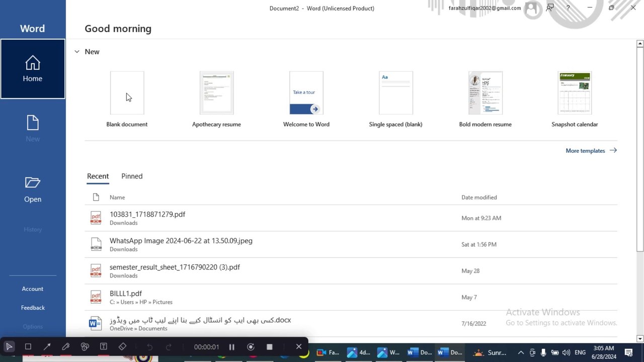The width and height of the screenshot is (644, 362).
Task: Open the taskbar clock showing 3:05 AM
Action: click(603, 352)
